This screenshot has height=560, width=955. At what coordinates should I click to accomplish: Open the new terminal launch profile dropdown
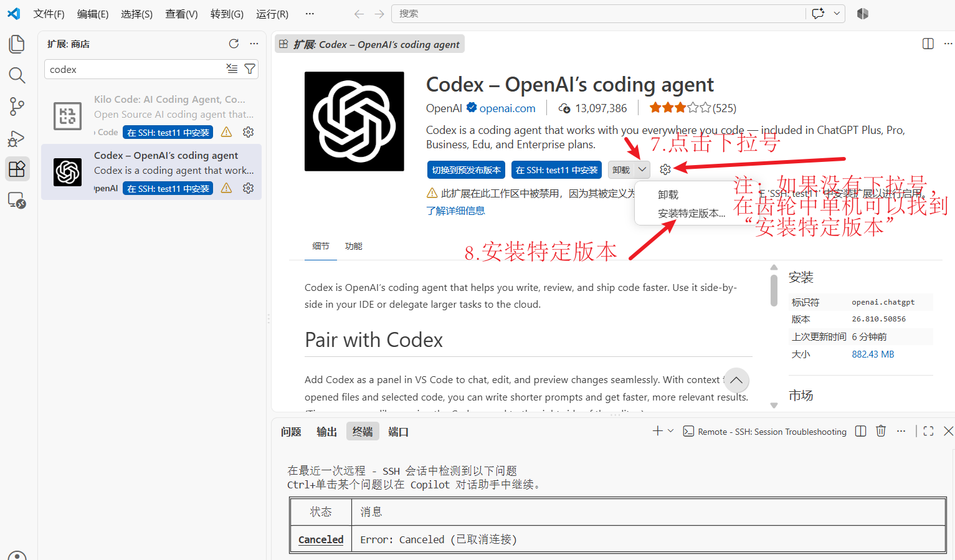pyautogui.click(x=671, y=431)
